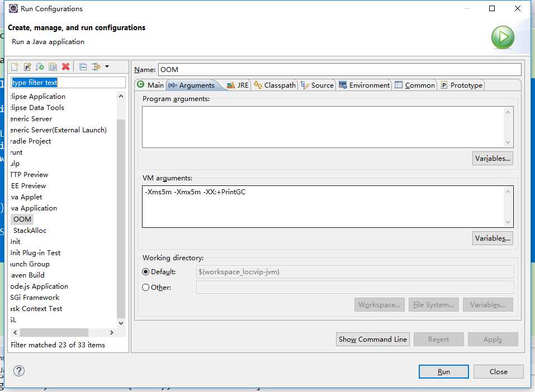Click the Run button
This screenshot has width=535, height=392.
443,371
